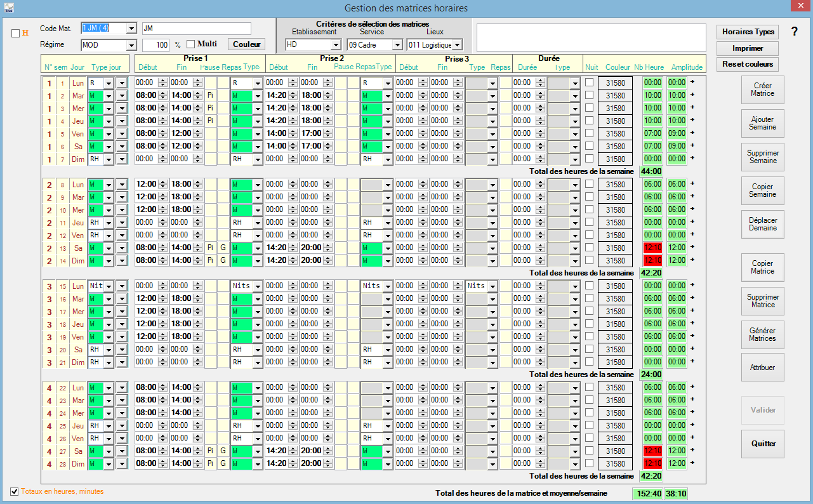Click the question mark help icon
The width and height of the screenshot is (813, 504).
click(794, 32)
